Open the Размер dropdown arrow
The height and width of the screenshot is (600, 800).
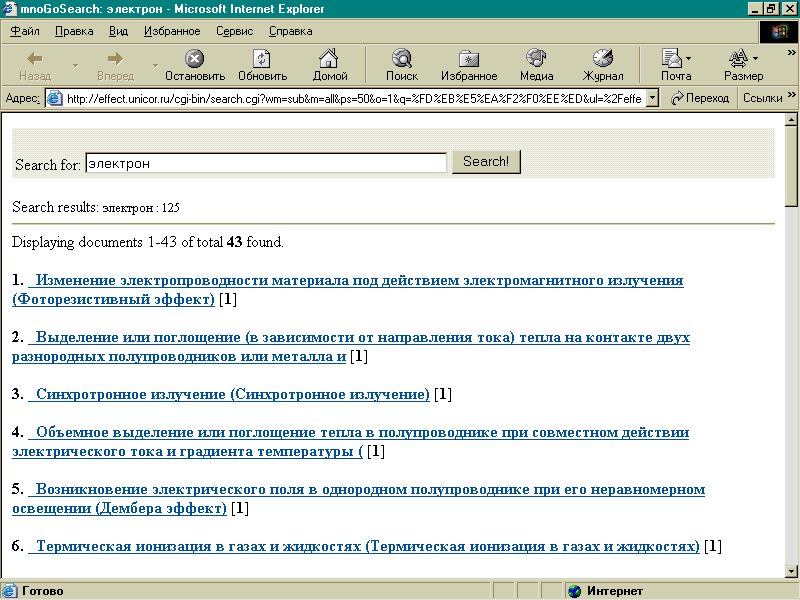[x=756, y=58]
